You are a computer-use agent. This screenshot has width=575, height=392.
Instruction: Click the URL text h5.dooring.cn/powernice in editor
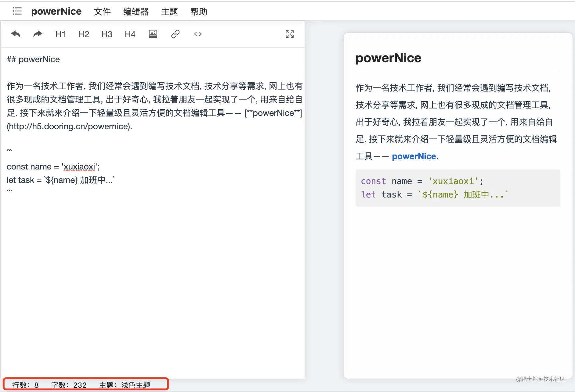[69, 127]
